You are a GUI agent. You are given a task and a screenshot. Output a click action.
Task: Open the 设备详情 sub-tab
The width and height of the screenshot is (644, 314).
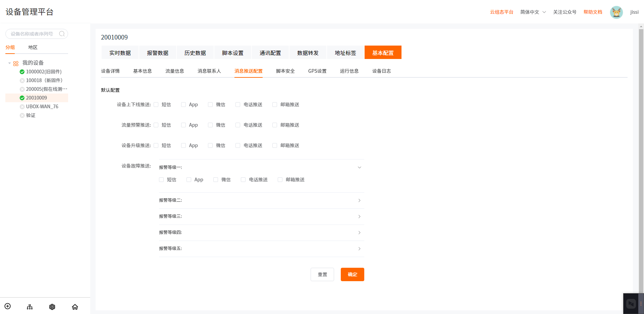(110, 71)
